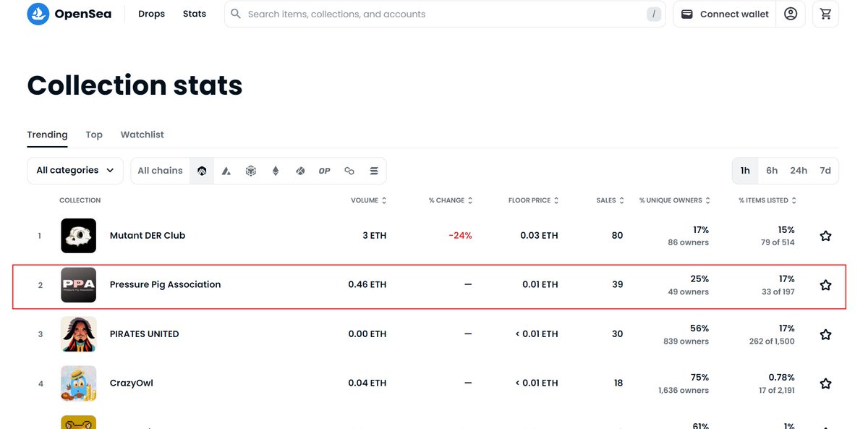Click the 0.04 ETH volume value

click(367, 383)
